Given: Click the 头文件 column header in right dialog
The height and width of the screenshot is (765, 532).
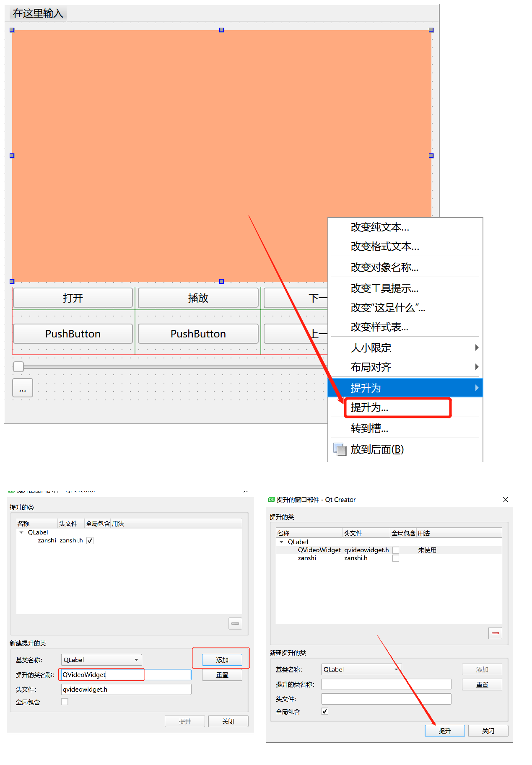Looking at the screenshot, I should (x=366, y=533).
